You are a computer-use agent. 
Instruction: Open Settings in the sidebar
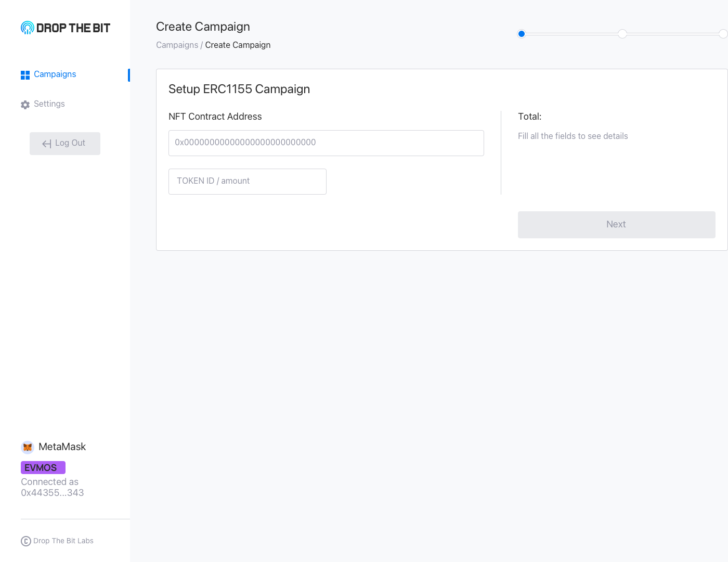49,104
